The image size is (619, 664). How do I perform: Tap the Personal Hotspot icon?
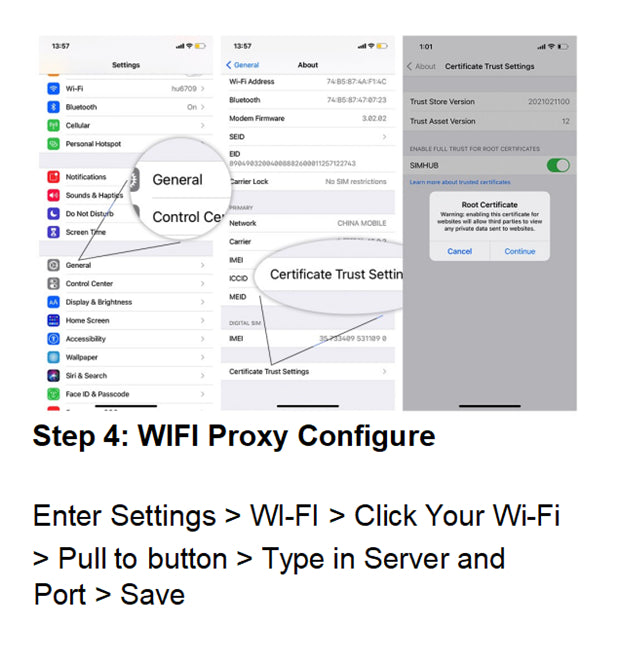coord(53,144)
